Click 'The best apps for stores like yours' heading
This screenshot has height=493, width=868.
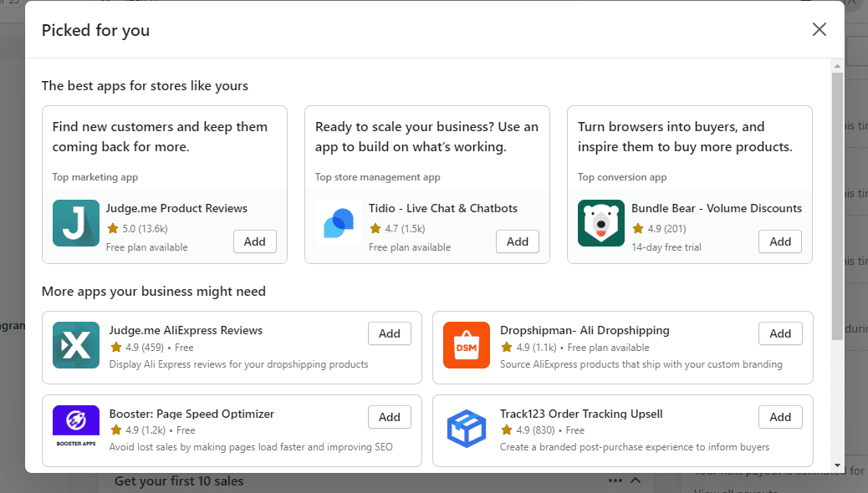[x=145, y=86]
